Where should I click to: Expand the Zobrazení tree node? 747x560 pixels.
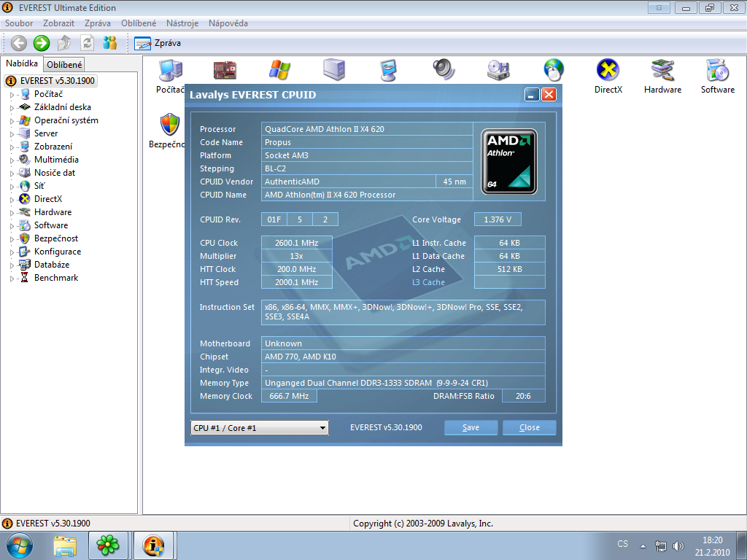[x=12, y=147]
